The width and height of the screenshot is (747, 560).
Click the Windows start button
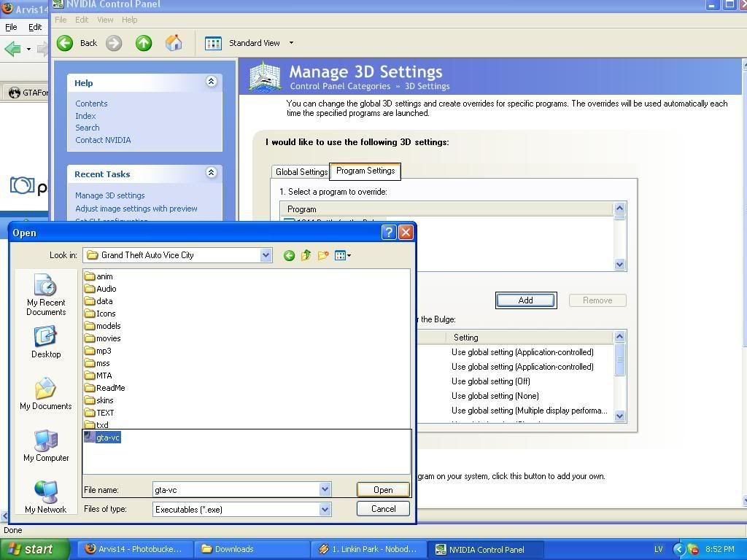click(35, 549)
